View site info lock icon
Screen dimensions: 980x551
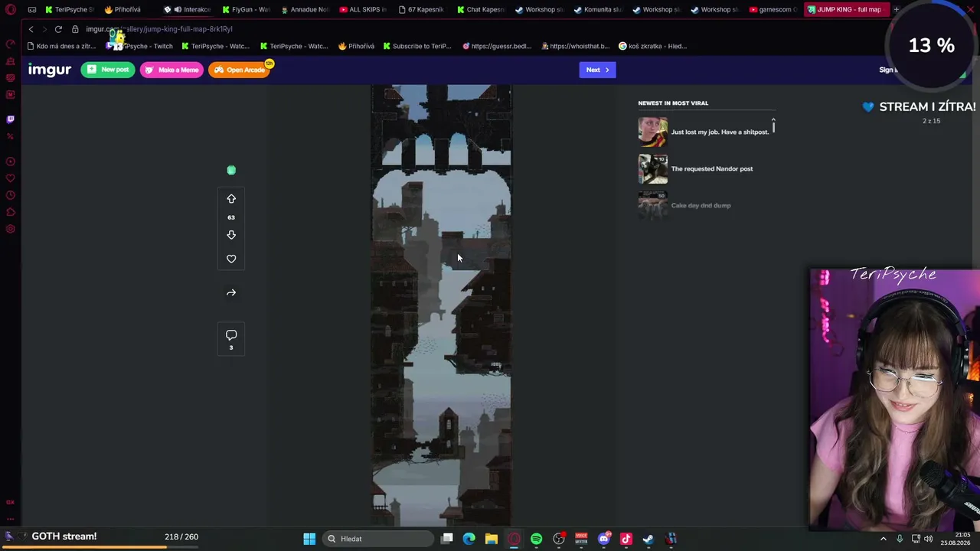[x=75, y=29]
